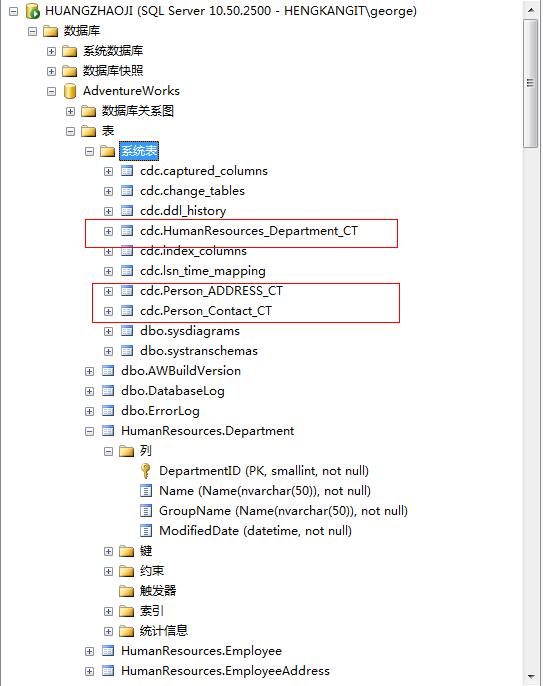Click the vertical scrollbar down arrow

click(531, 677)
